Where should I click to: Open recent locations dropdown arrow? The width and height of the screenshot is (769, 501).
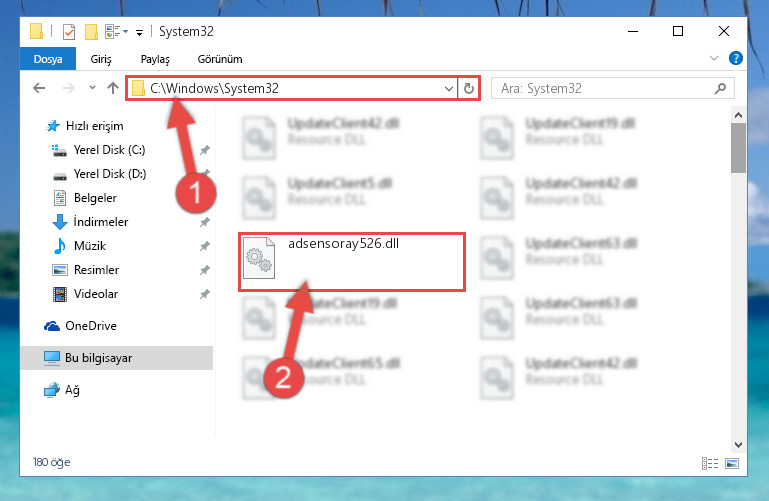[92, 88]
